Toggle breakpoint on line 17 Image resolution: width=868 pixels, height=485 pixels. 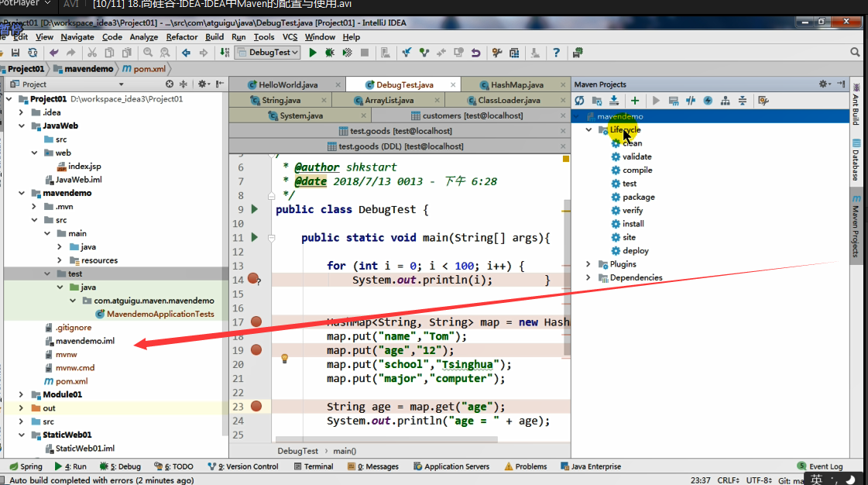pyautogui.click(x=256, y=321)
